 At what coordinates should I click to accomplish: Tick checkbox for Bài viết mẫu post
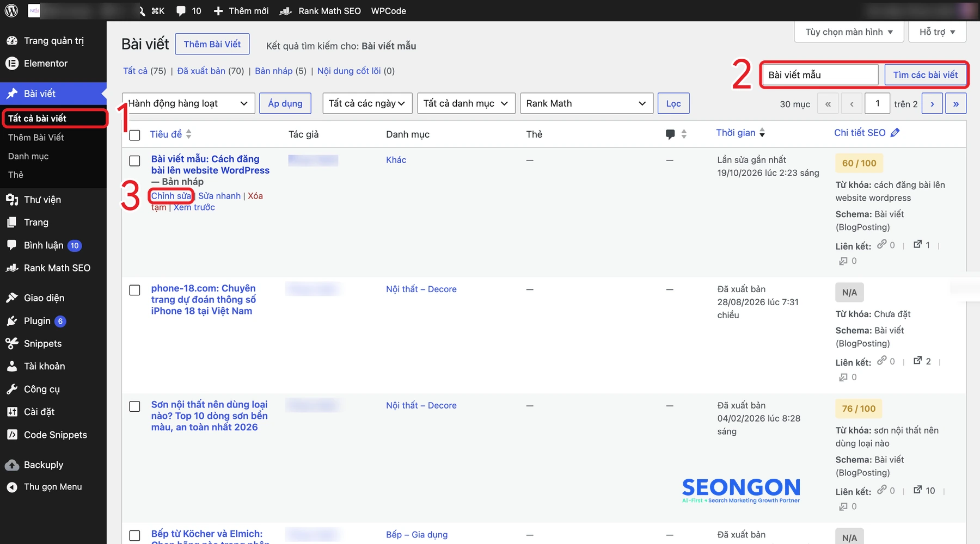point(135,160)
